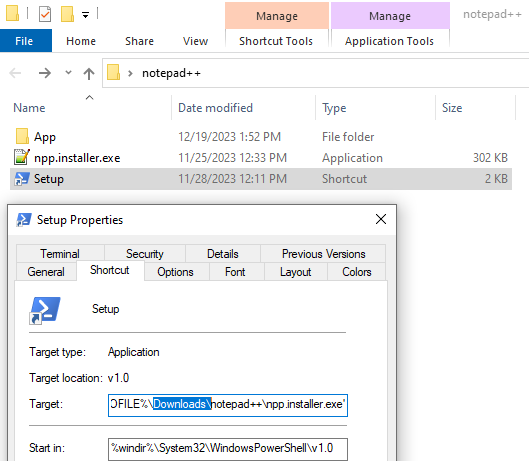Sort by the Size column header
529x461 pixels.
click(x=452, y=108)
